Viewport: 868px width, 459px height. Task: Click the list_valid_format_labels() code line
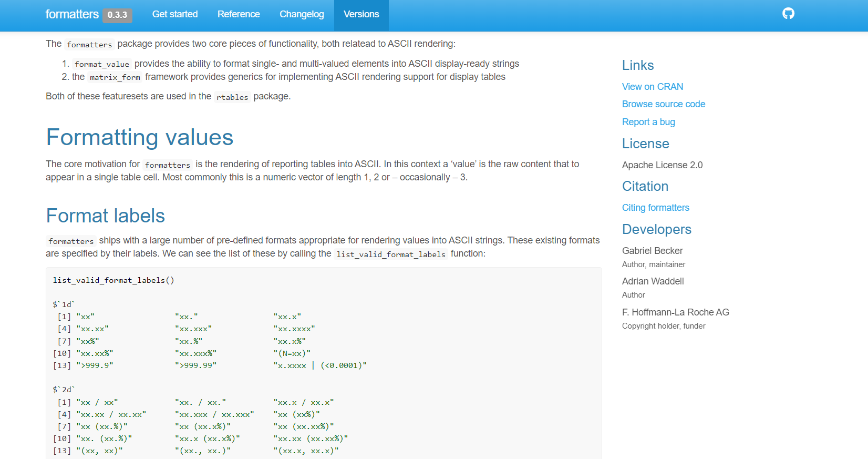tap(113, 280)
